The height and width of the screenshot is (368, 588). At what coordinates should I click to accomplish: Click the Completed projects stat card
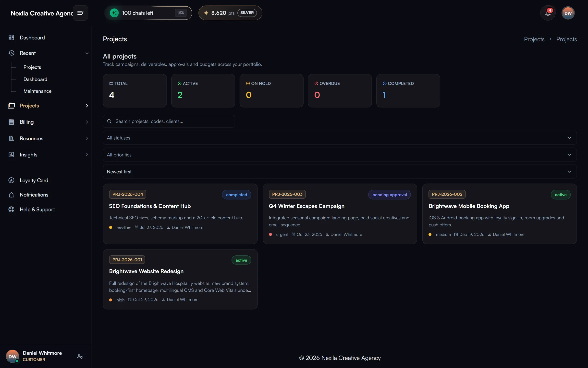pos(408,91)
